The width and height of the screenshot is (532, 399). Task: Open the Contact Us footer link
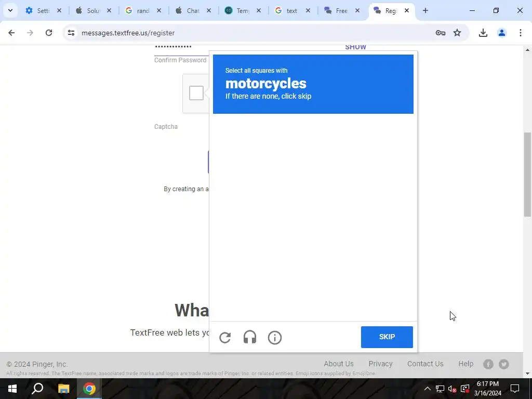point(425,364)
